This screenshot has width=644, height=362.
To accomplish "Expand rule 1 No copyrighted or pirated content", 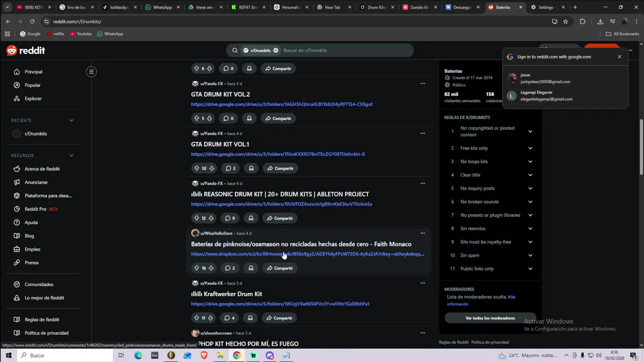I will (530, 131).
